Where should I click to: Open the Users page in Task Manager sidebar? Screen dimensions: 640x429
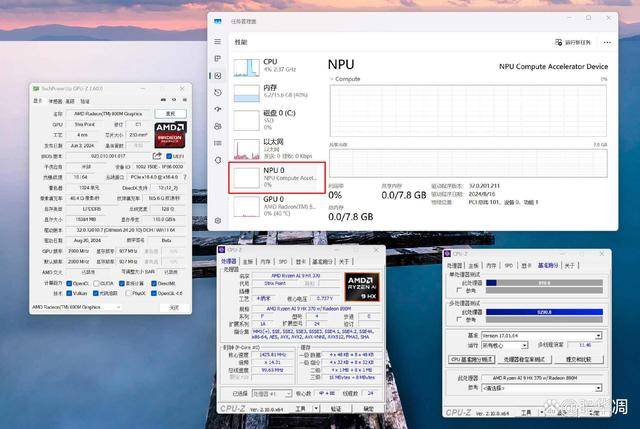coord(218,126)
